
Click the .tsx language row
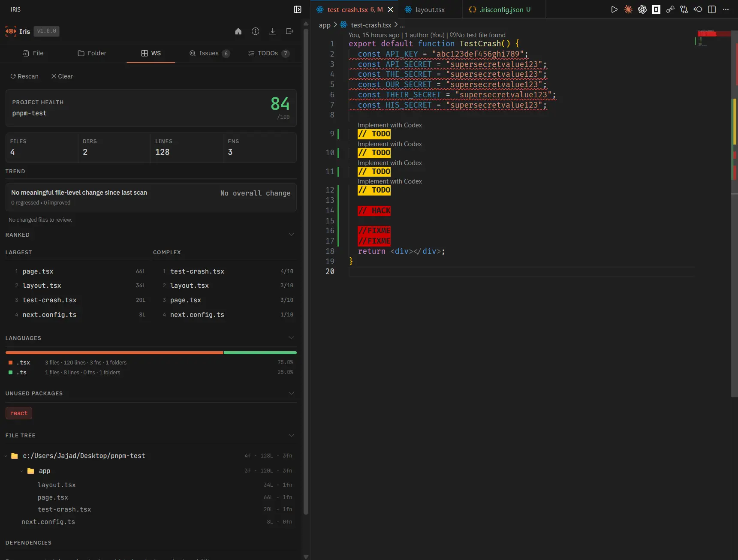151,363
